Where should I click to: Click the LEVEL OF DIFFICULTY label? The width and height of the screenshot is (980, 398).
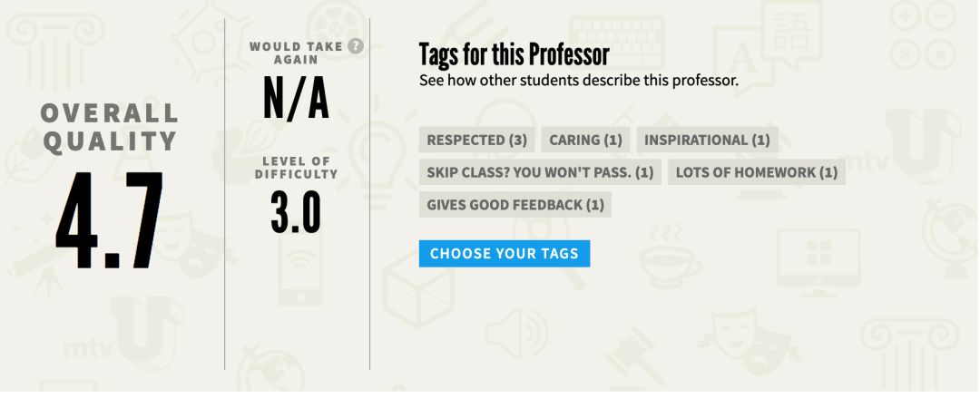[x=296, y=168]
